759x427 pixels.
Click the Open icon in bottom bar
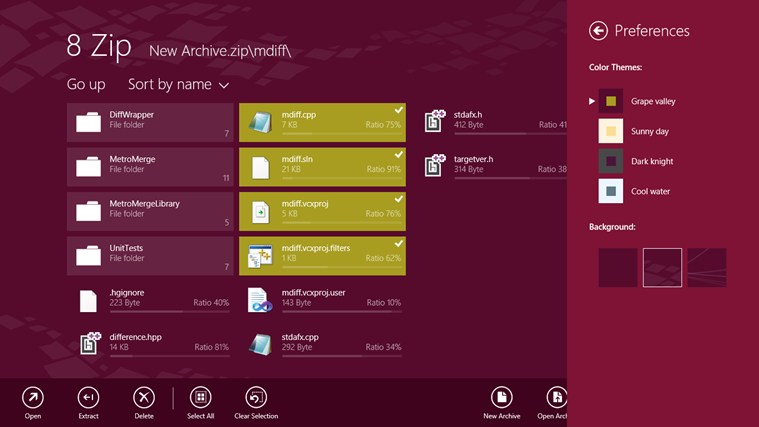33,398
